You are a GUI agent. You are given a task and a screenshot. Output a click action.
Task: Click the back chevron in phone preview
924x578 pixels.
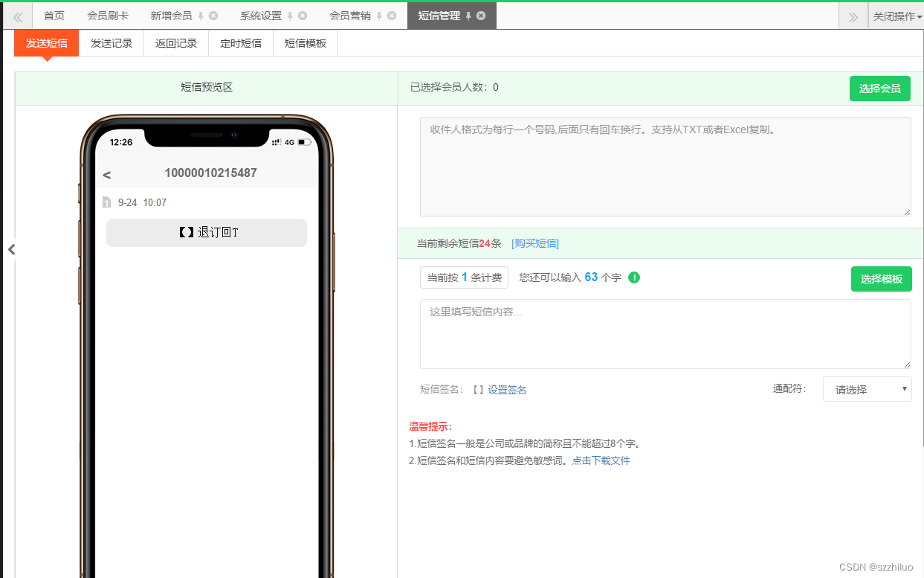click(106, 174)
